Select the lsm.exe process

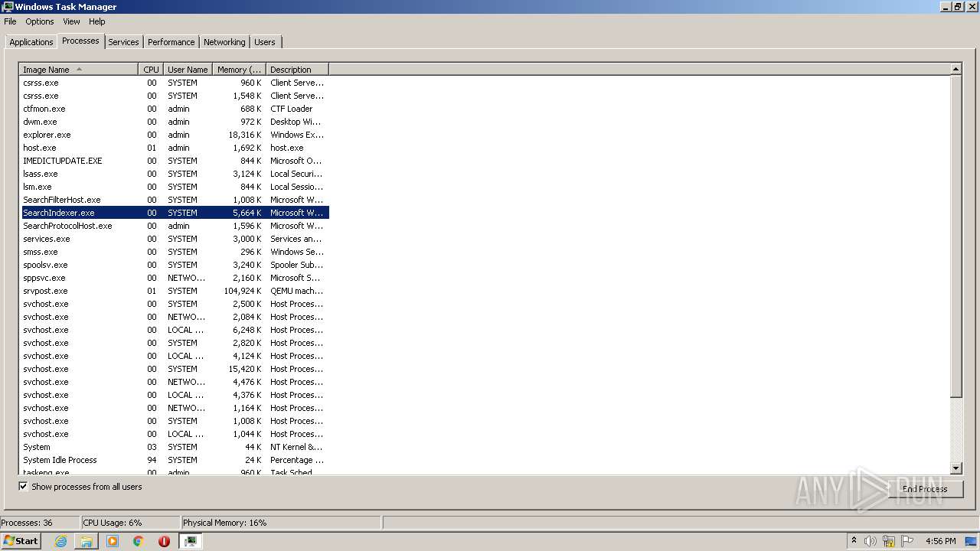pos(175,187)
